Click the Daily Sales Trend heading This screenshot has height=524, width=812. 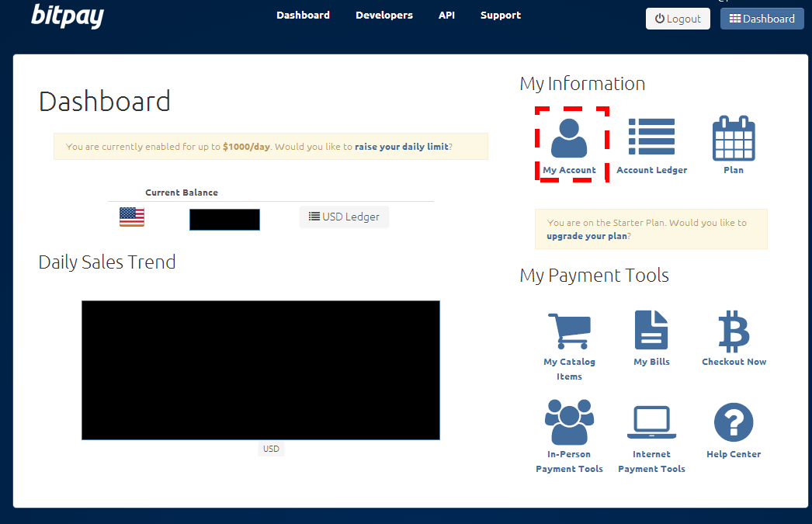click(107, 262)
